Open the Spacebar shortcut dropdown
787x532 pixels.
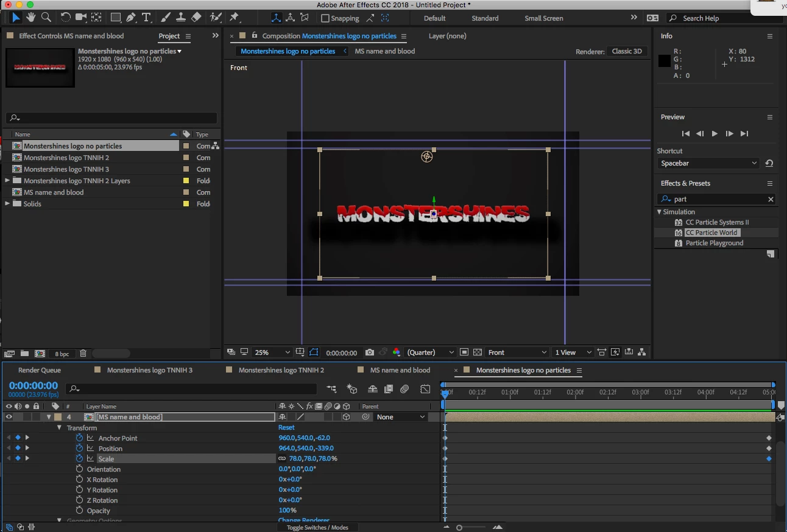708,163
